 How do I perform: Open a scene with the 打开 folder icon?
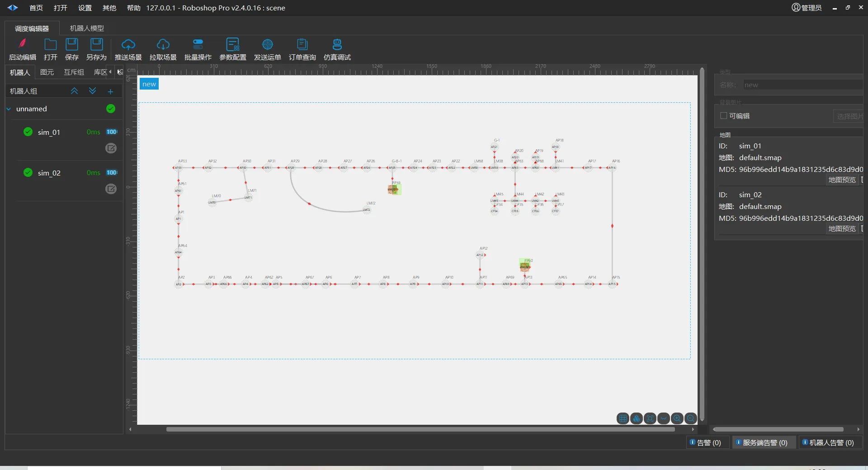click(51, 49)
